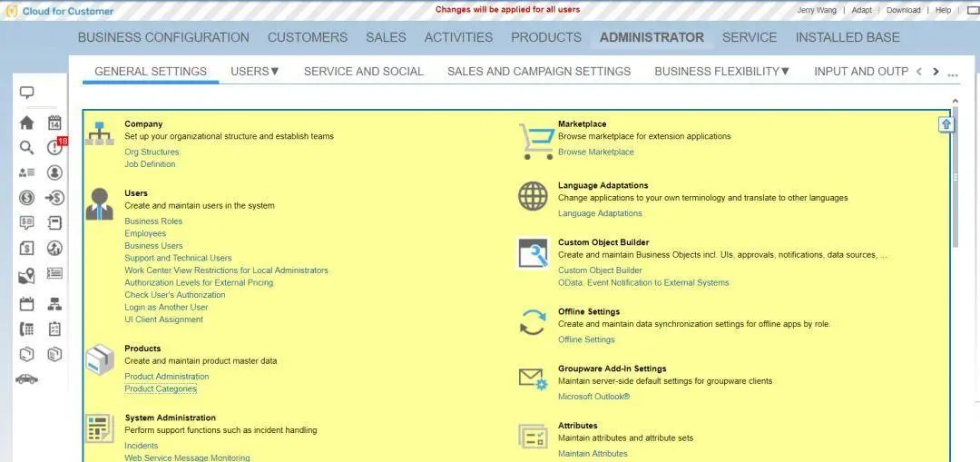Screen dimensions: 980x462
Task: Open the checklist clipboard icon in sidebar
Action: point(55,329)
